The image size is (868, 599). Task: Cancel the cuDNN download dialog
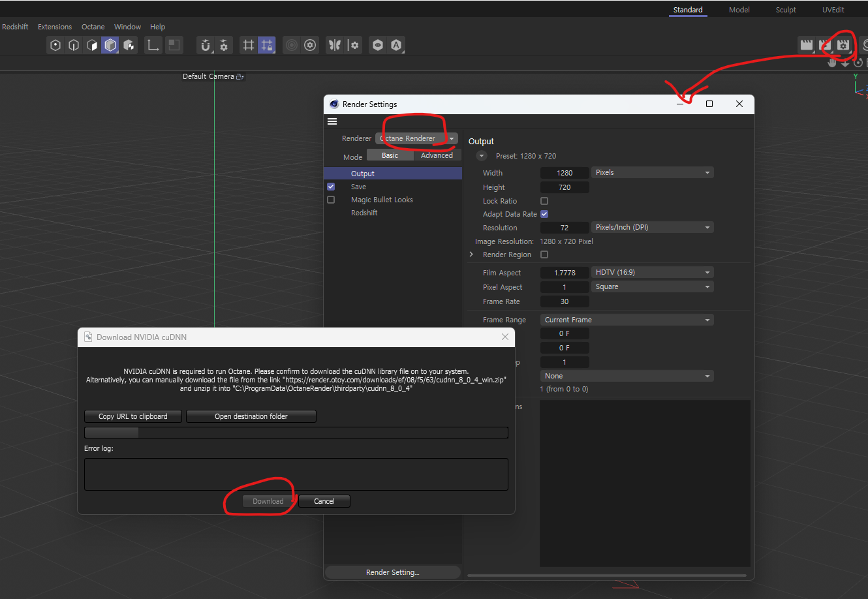point(324,501)
